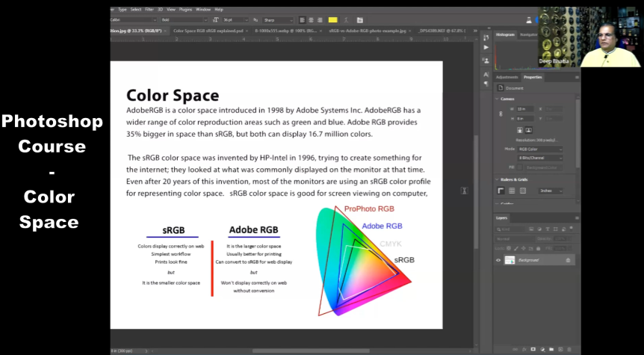Screen dimensions: 644x355
Task: Click the left align text icon
Action: (x=302, y=19)
